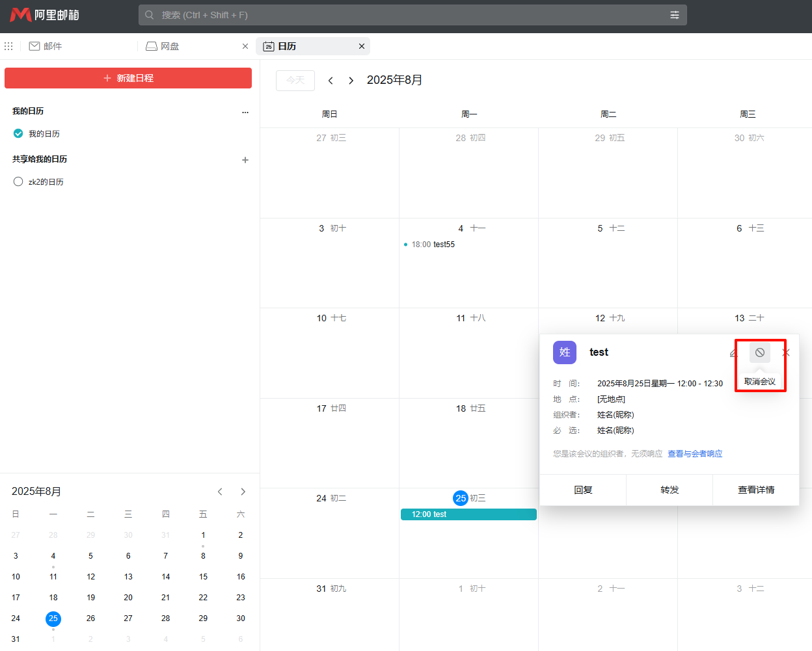
Task: Toggle 我的日历 calendar visibility
Action: (18, 133)
